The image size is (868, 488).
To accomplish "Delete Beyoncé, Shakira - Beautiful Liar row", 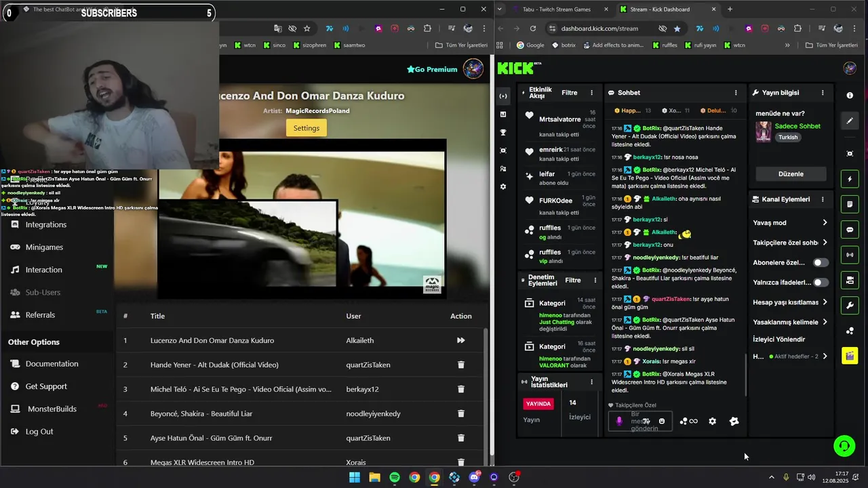I will click(x=461, y=413).
